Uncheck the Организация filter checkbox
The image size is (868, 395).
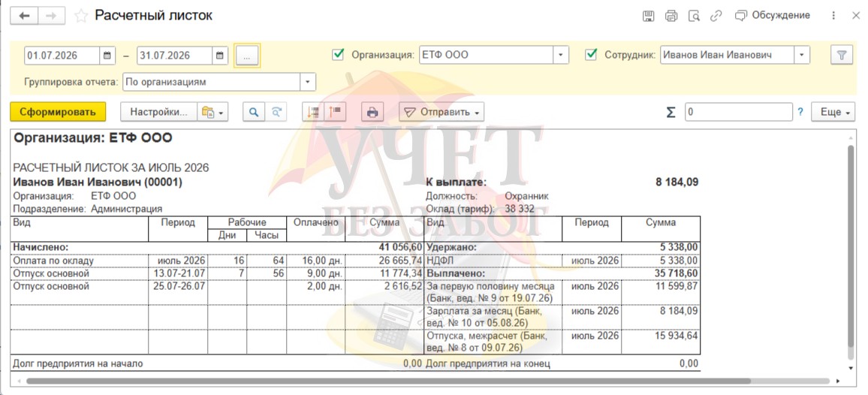coord(337,55)
